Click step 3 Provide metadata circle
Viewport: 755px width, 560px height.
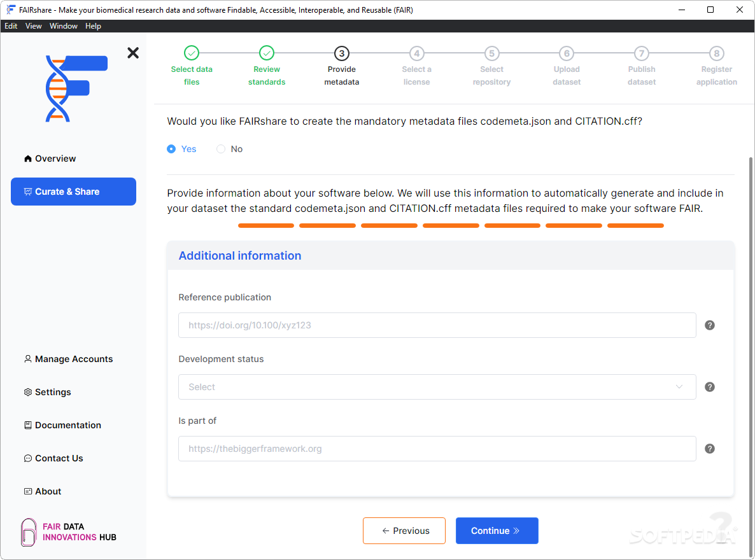point(342,53)
